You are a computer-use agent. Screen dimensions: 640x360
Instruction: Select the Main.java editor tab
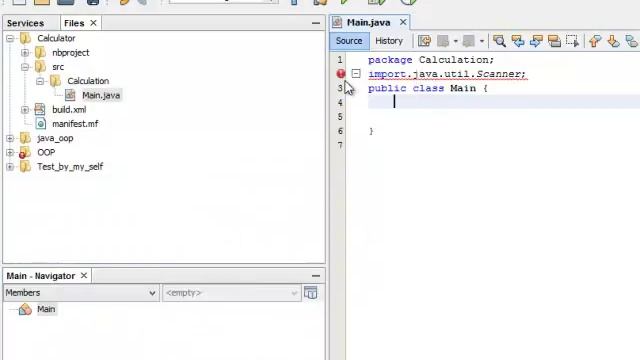tap(369, 22)
